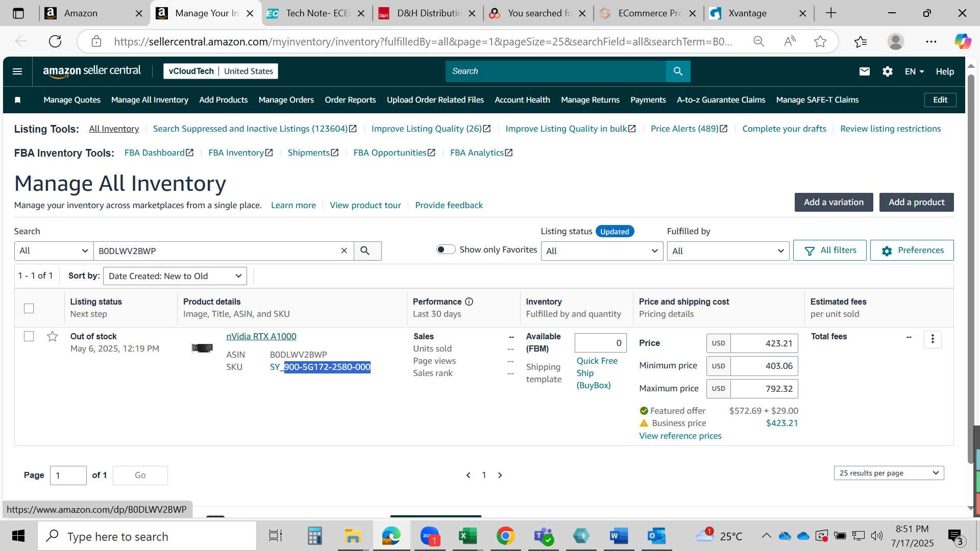This screenshot has width=980, height=551.
Task: Switch to the Xvantage browser tab
Action: click(x=758, y=13)
